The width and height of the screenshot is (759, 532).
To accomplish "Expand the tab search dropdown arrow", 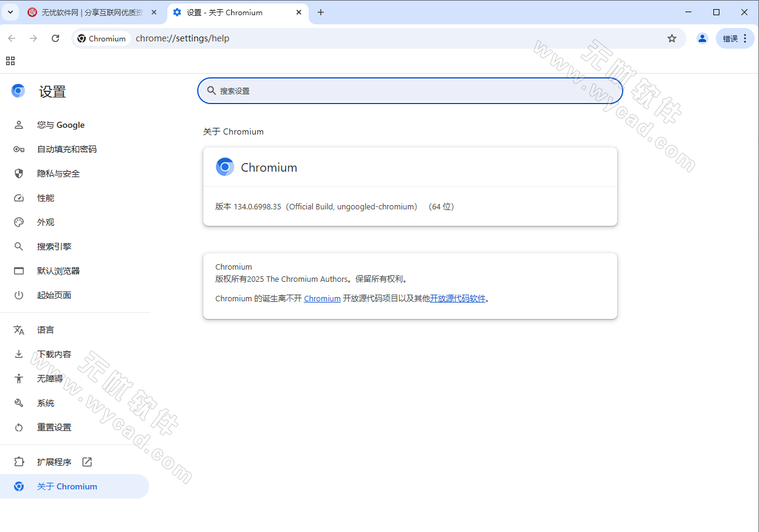I will pyautogui.click(x=10, y=12).
